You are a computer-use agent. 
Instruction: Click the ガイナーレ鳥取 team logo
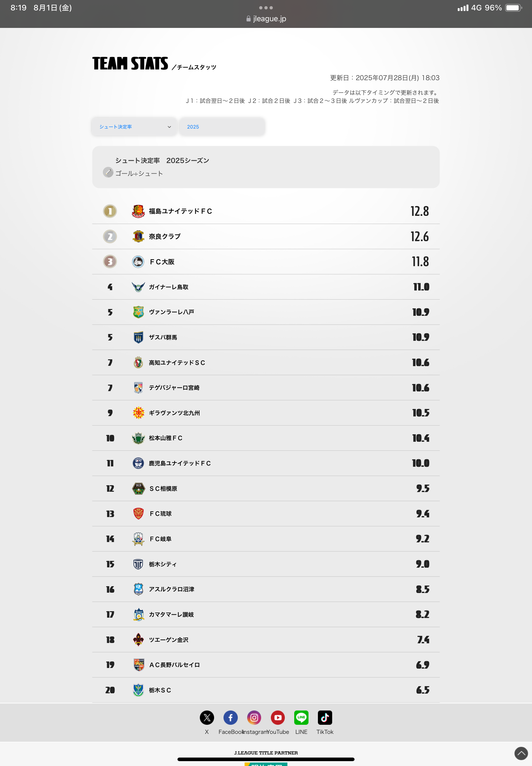(138, 287)
